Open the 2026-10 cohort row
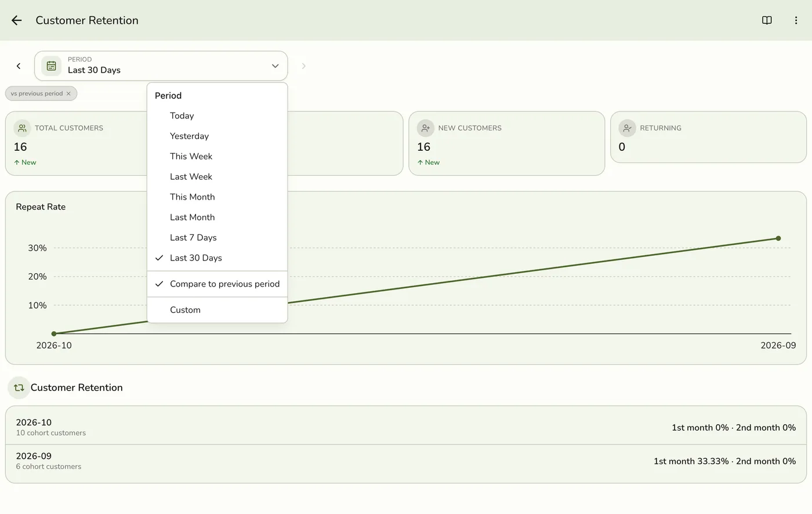The image size is (812, 514). click(406, 428)
